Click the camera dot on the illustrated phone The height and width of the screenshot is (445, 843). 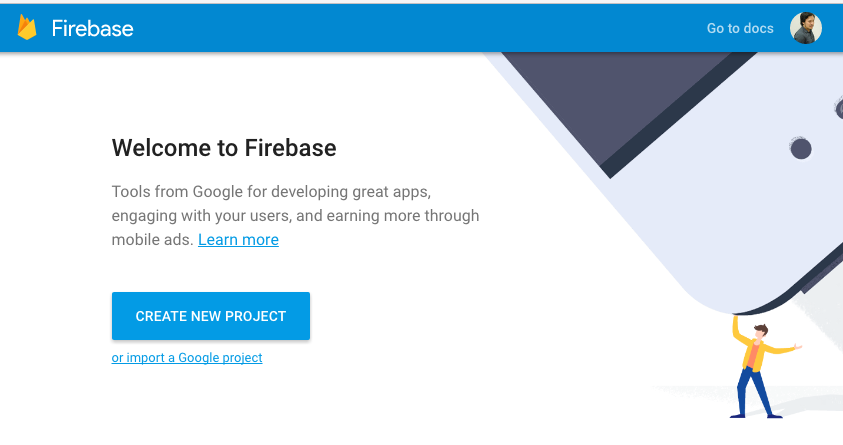tap(800, 149)
